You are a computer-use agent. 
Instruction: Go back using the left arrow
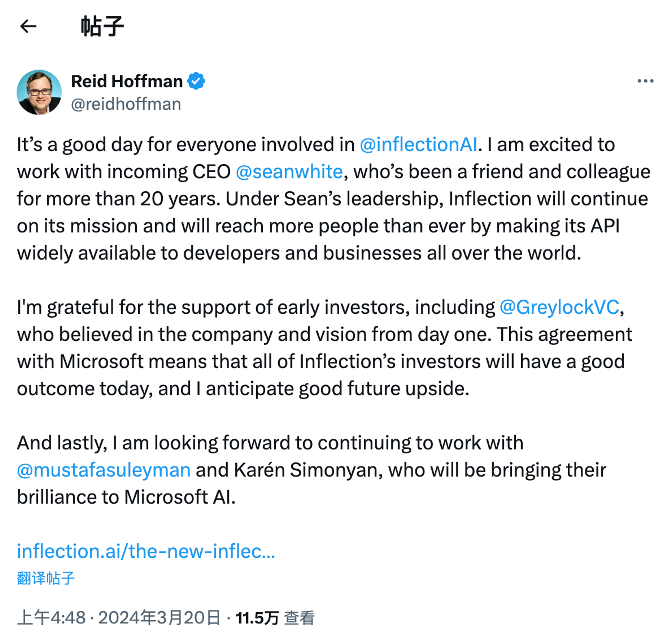coord(28,27)
